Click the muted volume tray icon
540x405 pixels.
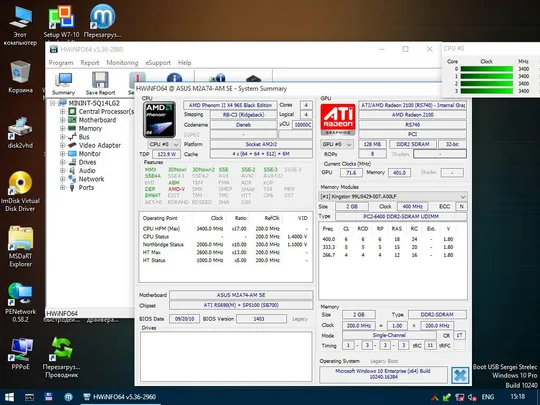click(x=472, y=397)
